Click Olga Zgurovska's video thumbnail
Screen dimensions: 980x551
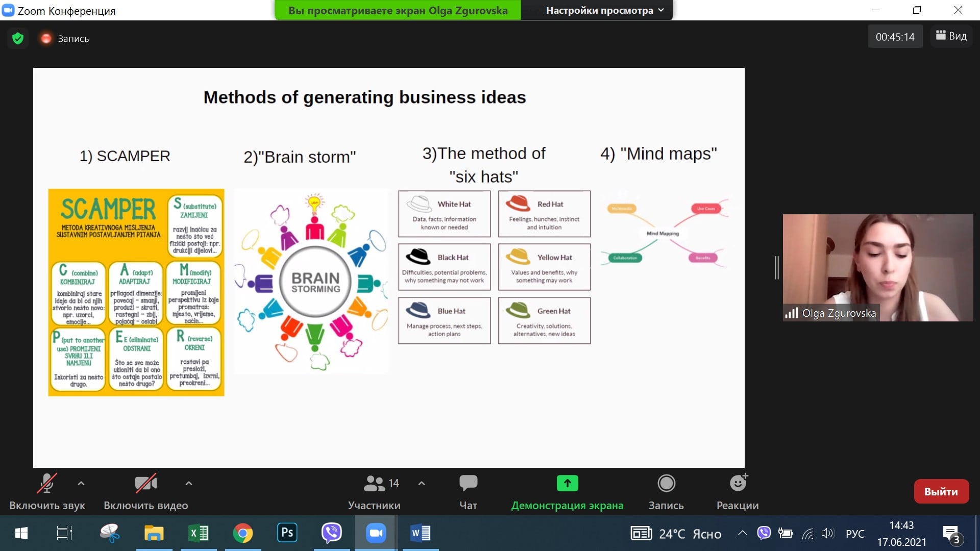877,267
